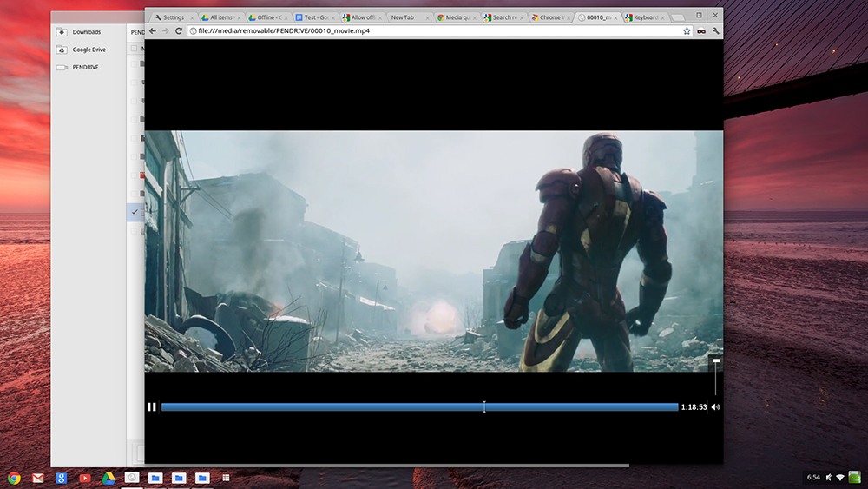Switch to the Allow offline tab
Image resolution: width=868 pixels, height=489 pixels.
[361, 17]
